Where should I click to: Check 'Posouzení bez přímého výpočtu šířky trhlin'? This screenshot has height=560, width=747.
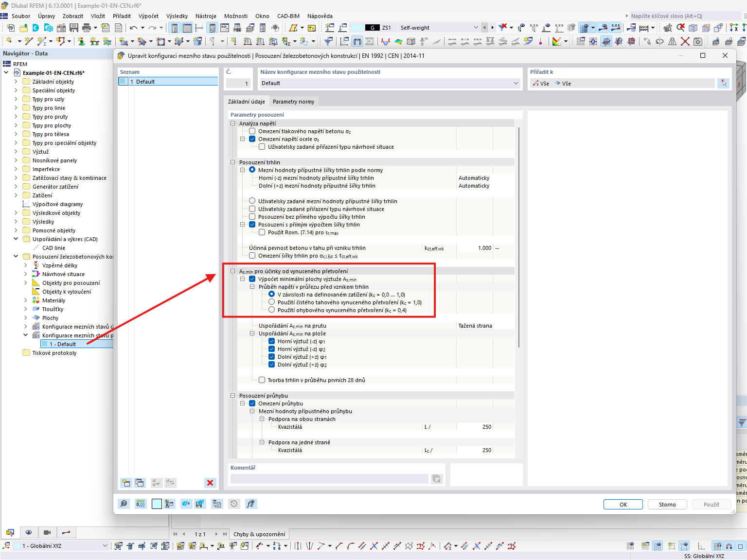252,217
